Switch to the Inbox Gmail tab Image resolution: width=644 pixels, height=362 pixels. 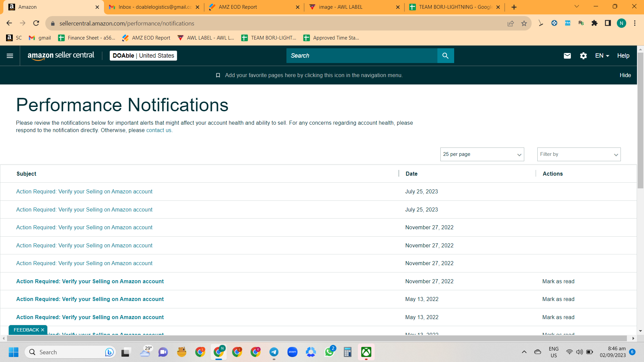155,7
